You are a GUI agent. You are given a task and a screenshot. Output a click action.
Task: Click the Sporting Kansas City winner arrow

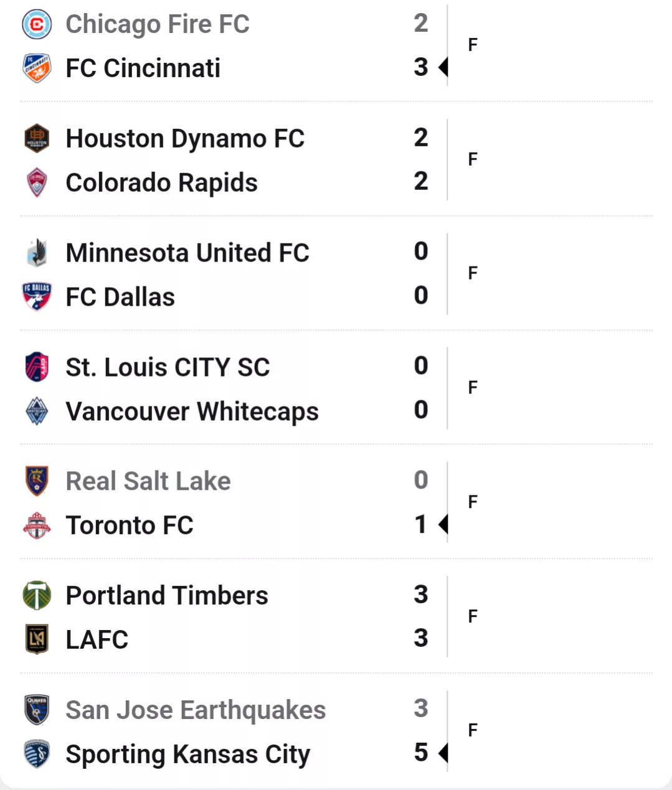click(x=443, y=753)
